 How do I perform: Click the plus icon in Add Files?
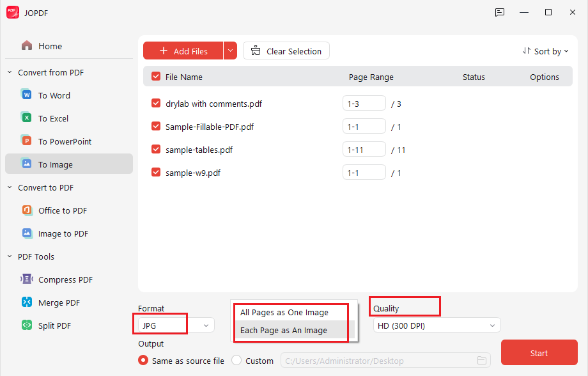tap(164, 51)
